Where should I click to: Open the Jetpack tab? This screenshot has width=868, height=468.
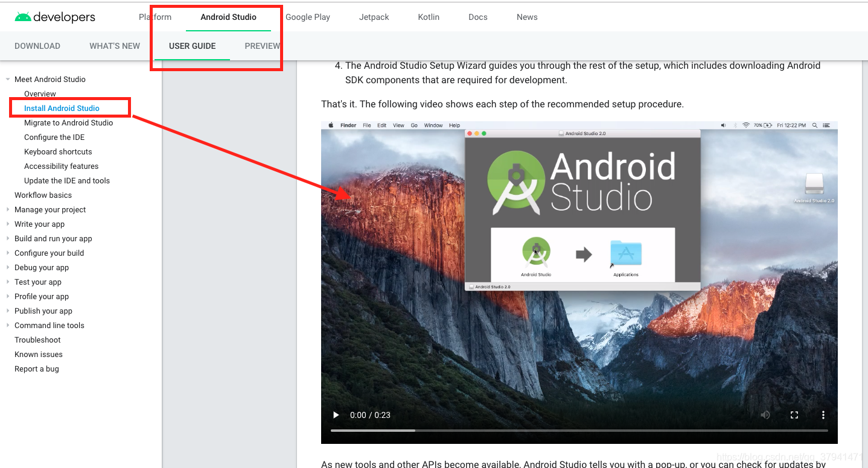click(374, 17)
